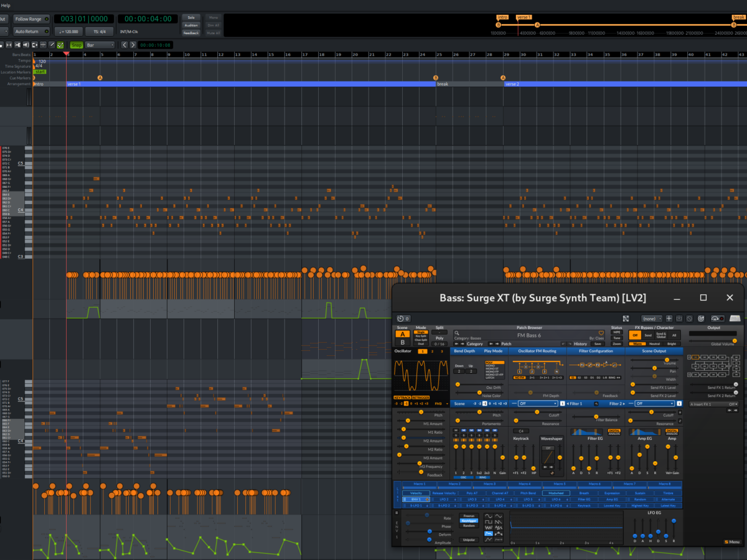Open the plugin preset (none) dropdown
747x560 pixels.
(x=652, y=318)
